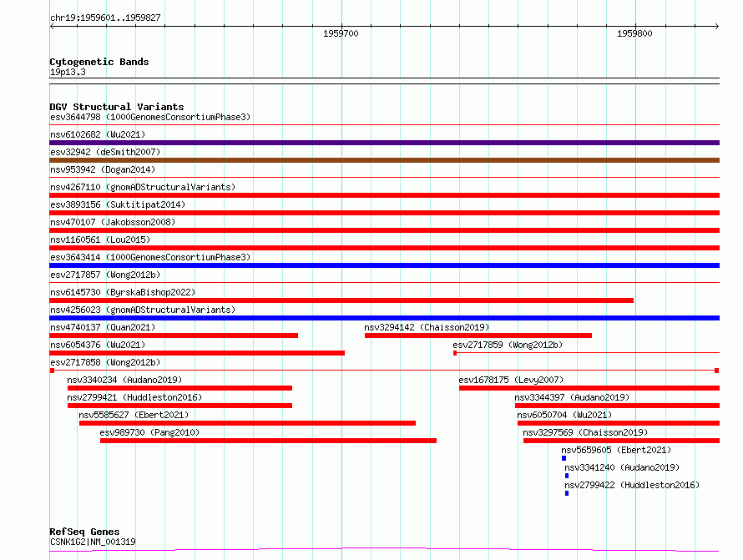The image size is (743, 560).
Task: Open the esv3644798 1000GenomesConsortiumPhase3 label
Action: 150,117
